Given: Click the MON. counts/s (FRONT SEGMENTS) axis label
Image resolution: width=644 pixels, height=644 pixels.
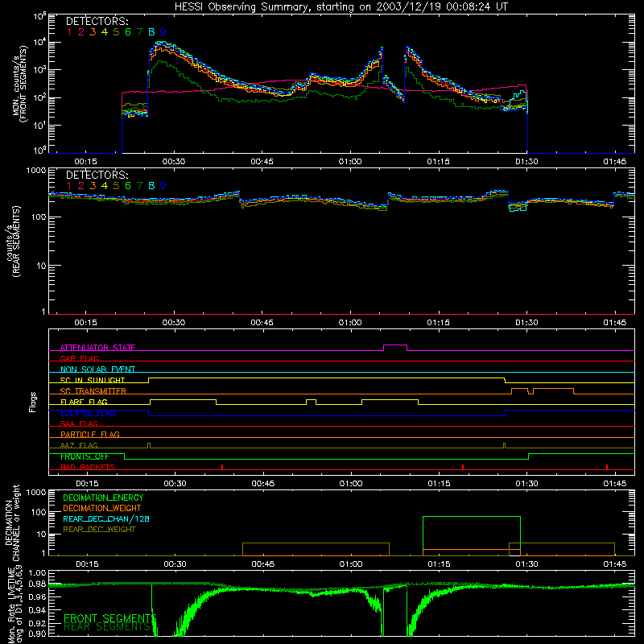Looking at the screenshot, I should (x=21, y=84).
